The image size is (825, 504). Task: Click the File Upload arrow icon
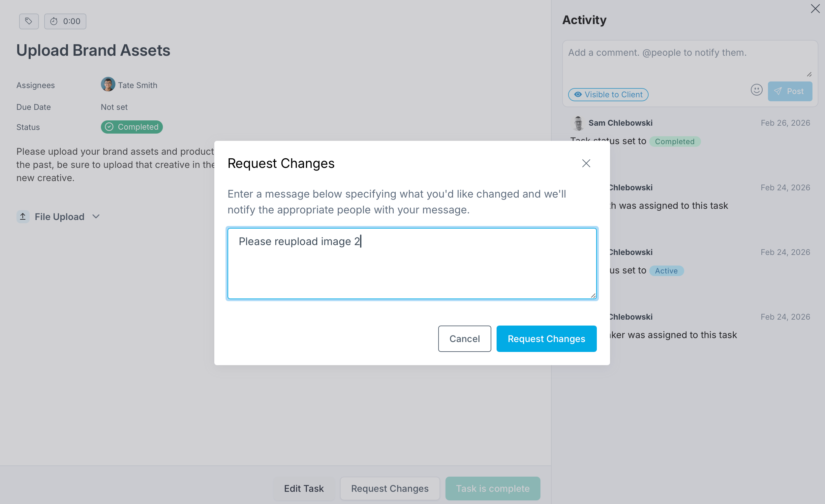(x=23, y=217)
